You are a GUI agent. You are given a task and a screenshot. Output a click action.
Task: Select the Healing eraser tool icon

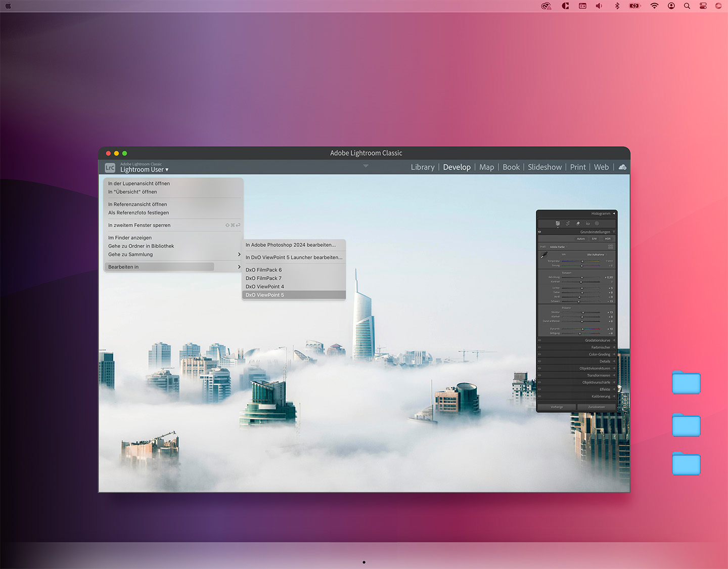click(x=578, y=223)
